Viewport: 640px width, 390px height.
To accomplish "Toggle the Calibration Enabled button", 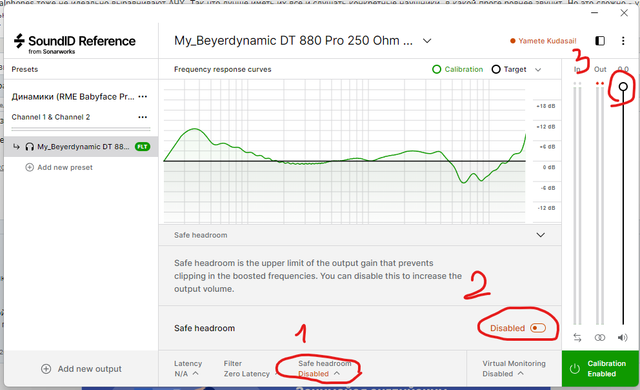I will coord(600,369).
